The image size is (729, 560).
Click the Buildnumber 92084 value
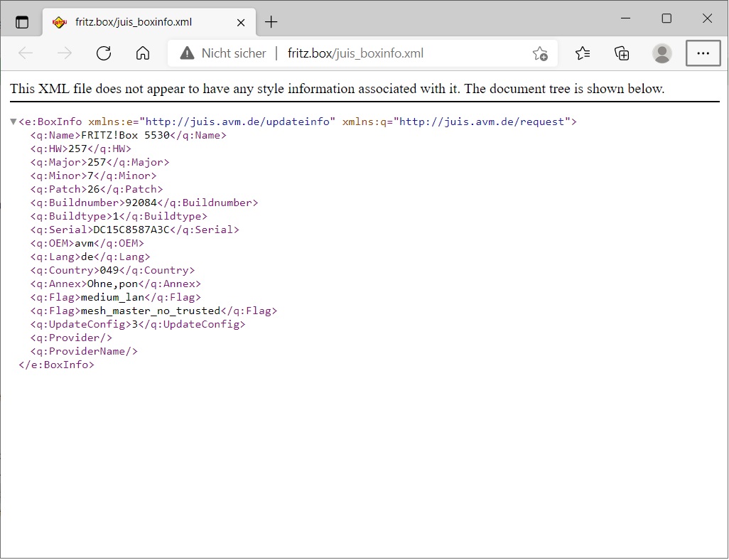coord(141,203)
